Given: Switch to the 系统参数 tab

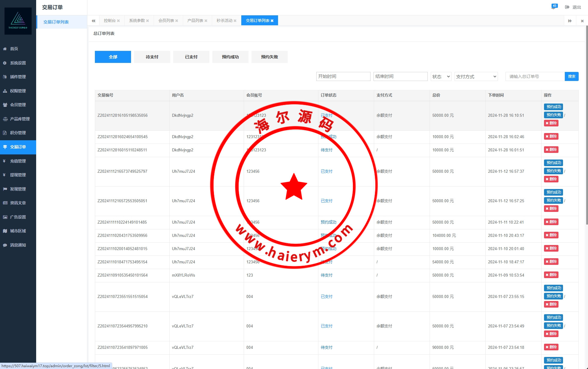Looking at the screenshot, I should [137, 20].
